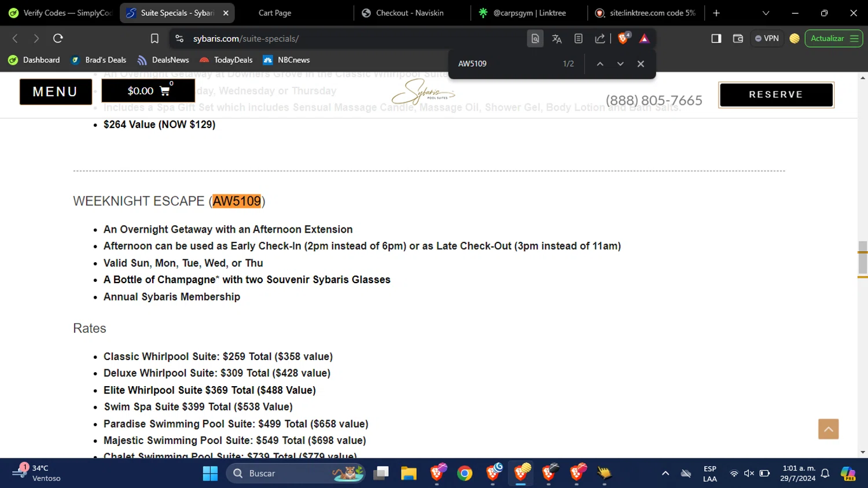Open the Brave Wallet icon
868x488 pixels.
tap(738, 38)
